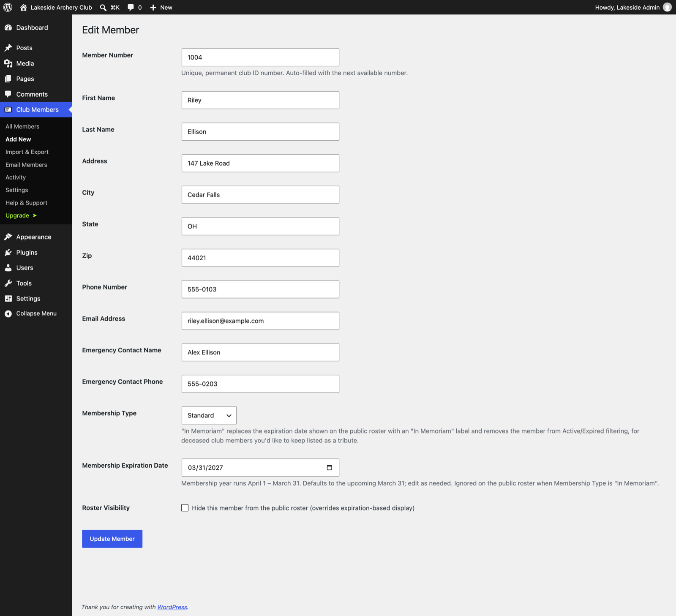The image size is (676, 616).
Task: Click the Tools wrench icon
Action: point(8,283)
